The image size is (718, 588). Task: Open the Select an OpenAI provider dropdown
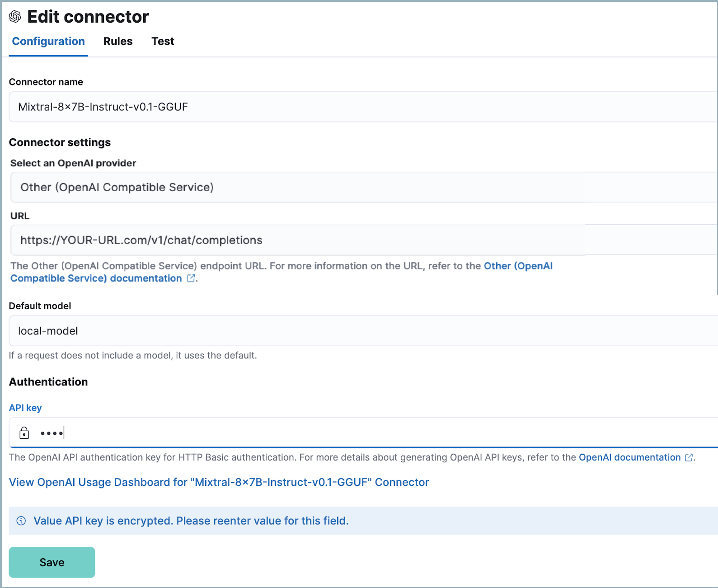361,187
